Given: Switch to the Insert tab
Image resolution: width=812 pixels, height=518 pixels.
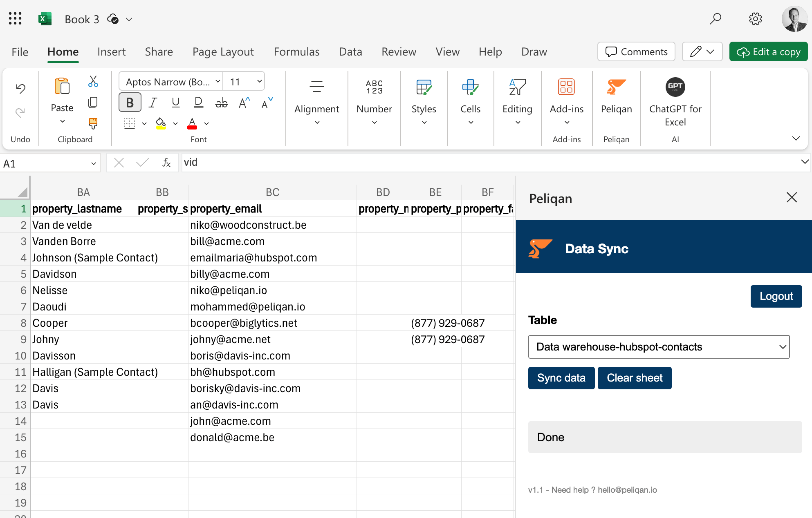Looking at the screenshot, I should click(x=112, y=52).
